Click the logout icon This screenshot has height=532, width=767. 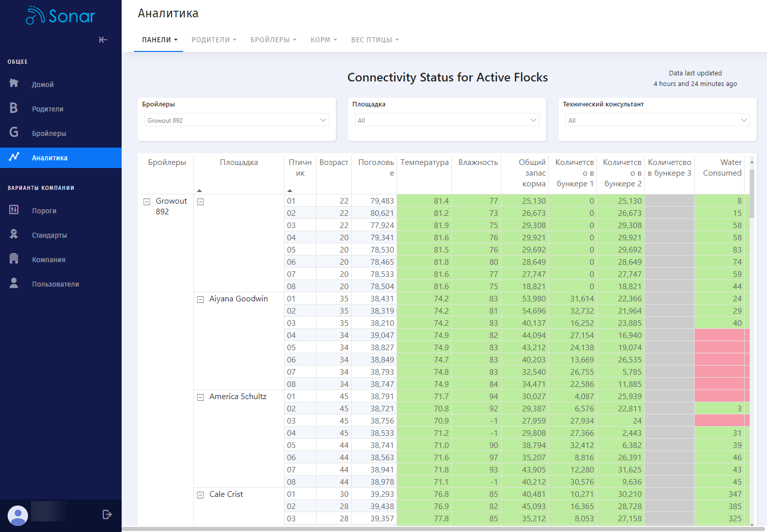107,515
